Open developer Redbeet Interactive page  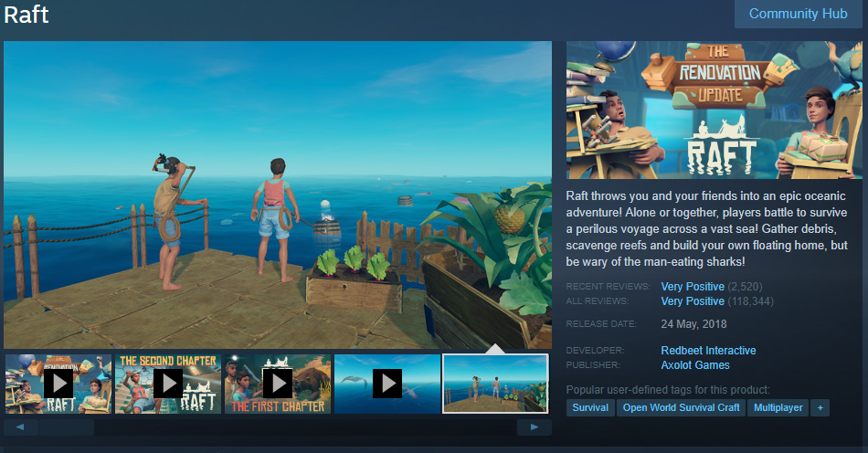[709, 350]
